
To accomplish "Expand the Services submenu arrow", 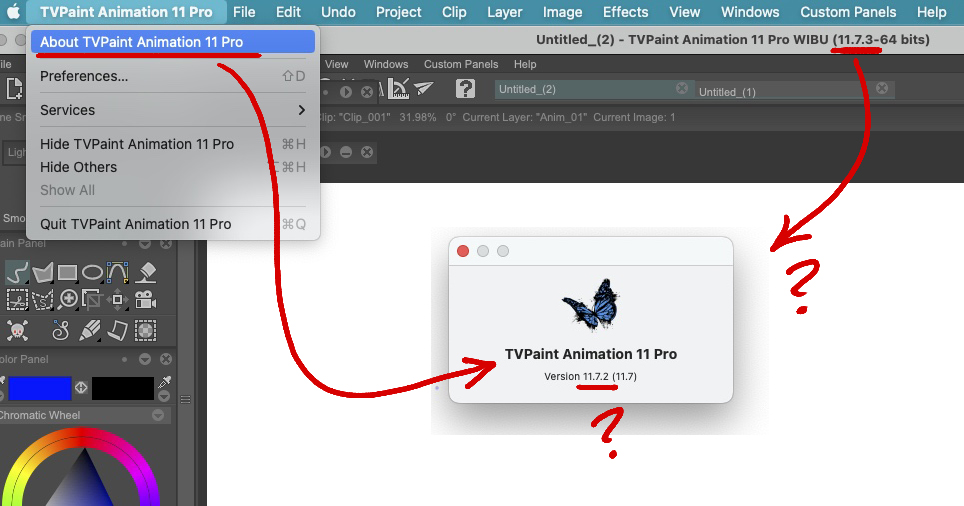I will [301, 110].
